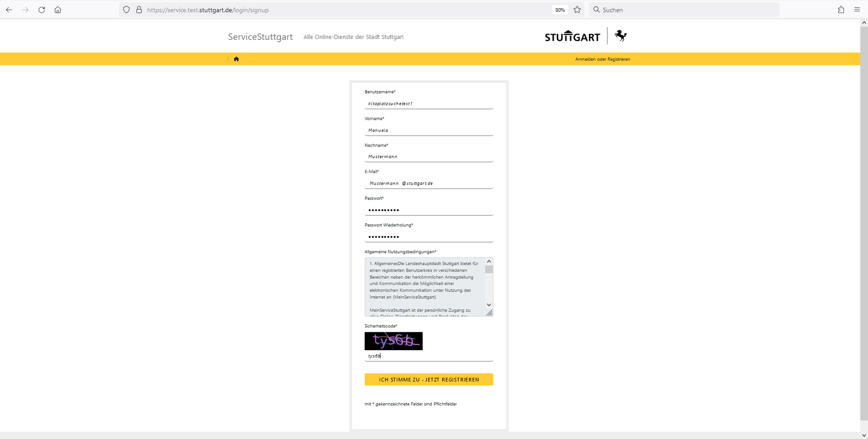Image resolution: width=868 pixels, height=439 pixels.
Task: Click the browser back arrow
Action: pos(9,10)
